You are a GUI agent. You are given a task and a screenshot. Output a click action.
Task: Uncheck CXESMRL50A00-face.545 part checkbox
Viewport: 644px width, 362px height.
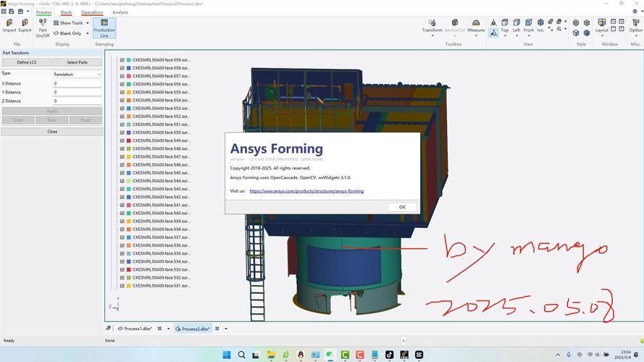tap(122, 173)
